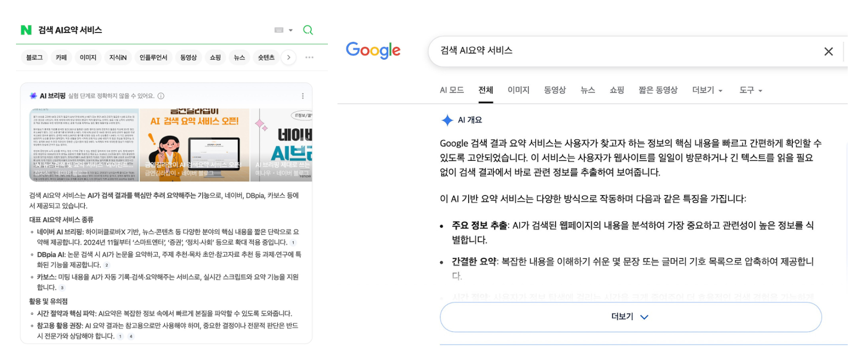Click the 'AI 개요' label
This screenshot has width=868, height=358.
(470, 120)
